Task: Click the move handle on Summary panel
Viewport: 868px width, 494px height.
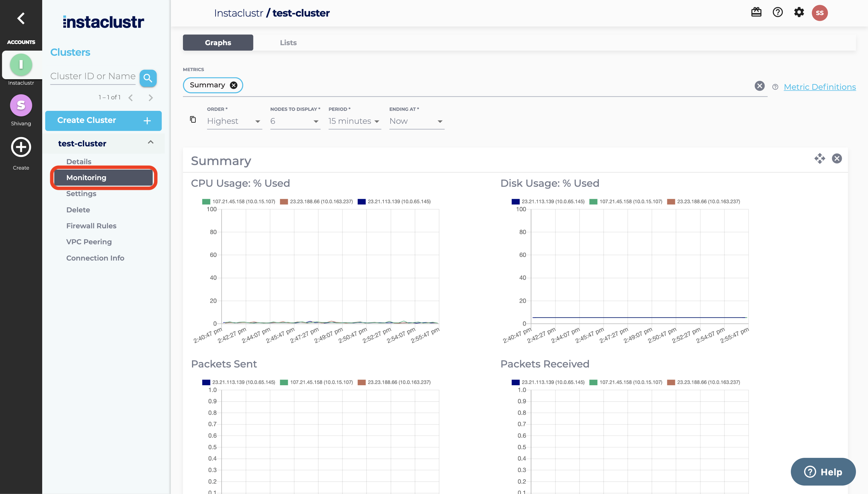Action: coord(819,158)
